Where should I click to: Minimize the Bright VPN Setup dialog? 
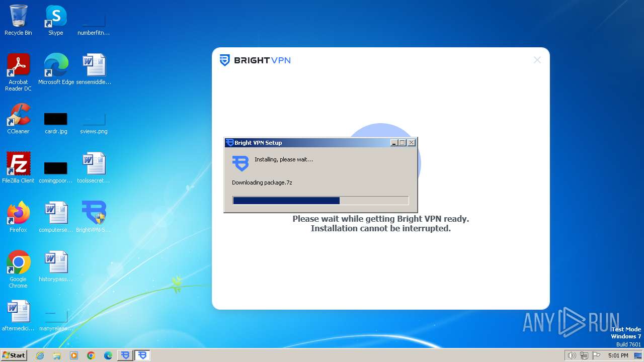(x=394, y=143)
